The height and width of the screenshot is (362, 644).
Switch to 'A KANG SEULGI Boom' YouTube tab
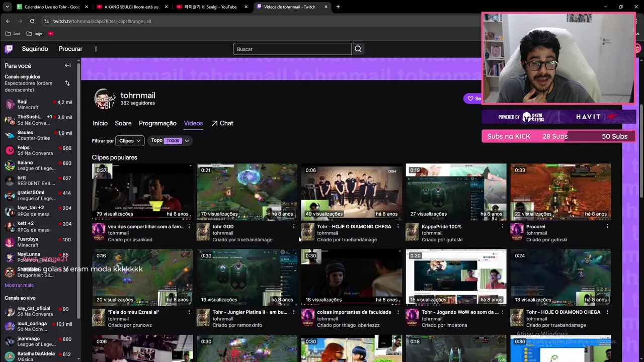132,7
